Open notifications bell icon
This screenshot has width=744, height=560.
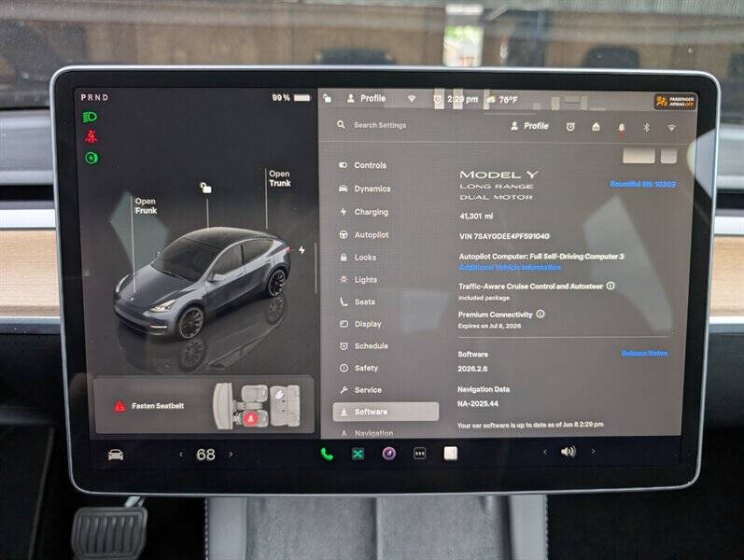coord(622,128)
